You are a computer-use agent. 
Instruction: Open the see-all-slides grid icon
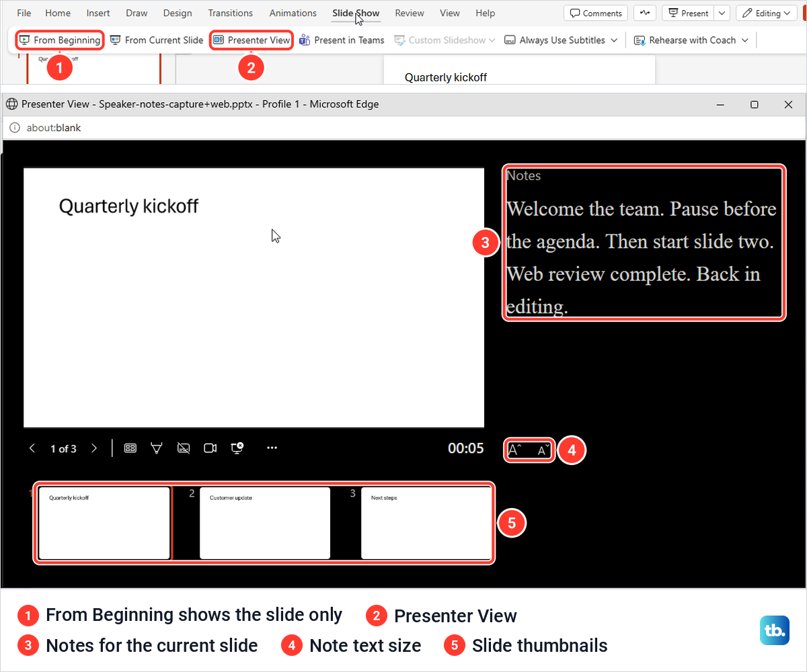(130, 448)
